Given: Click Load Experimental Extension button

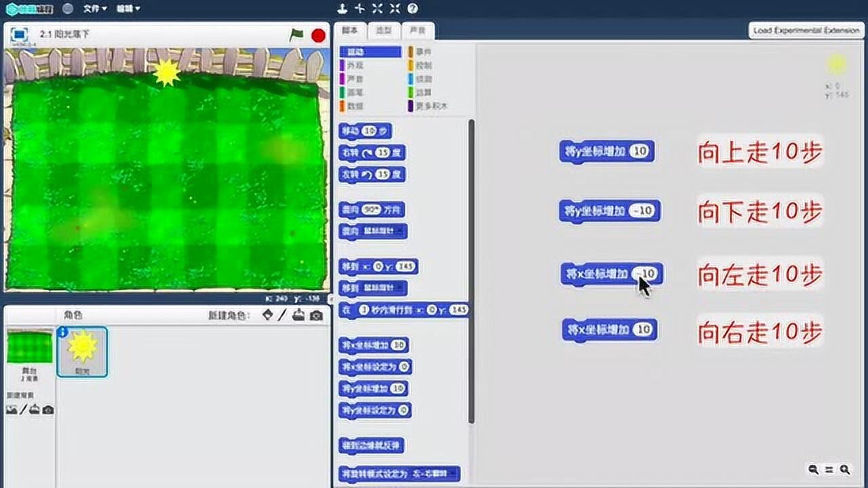Looking at the screenshot, I should pyautogui.click(x=806, y=30).
